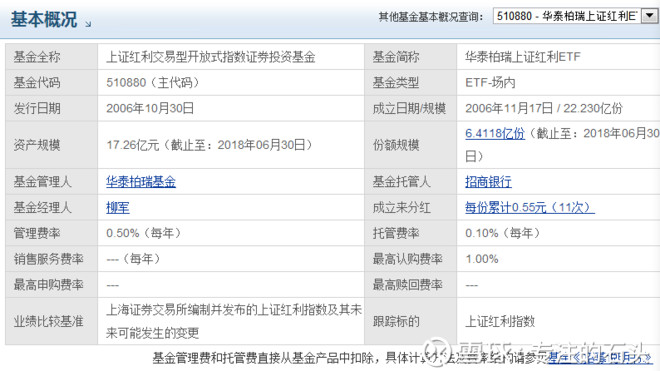Image resolution: width=660 pixels, height=371 pixels.
Task: Click the benchmark description 上海证券交易所编制并发布的上证红利指数
Action: coord(217,310)
